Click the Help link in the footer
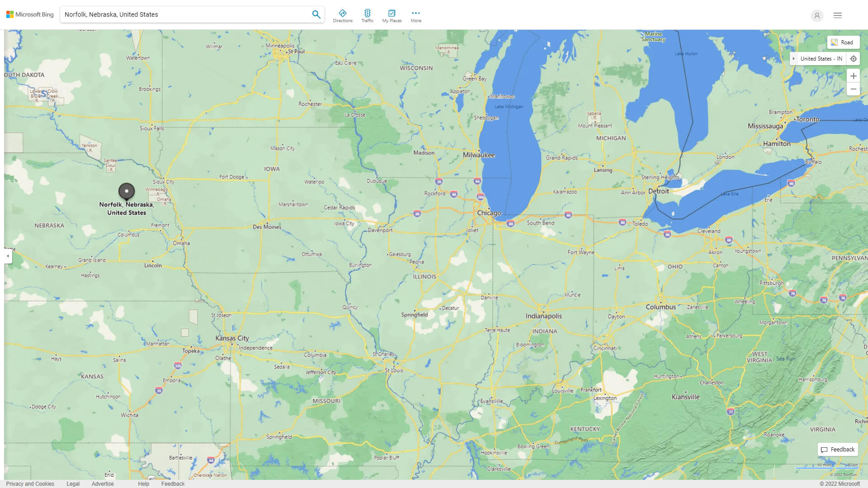 (x=143, y=483)
